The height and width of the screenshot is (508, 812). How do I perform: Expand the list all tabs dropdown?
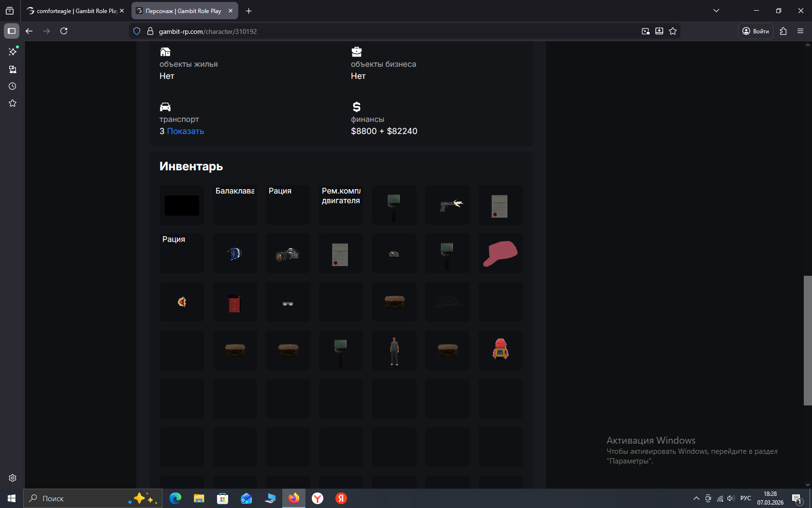(716, 11)
